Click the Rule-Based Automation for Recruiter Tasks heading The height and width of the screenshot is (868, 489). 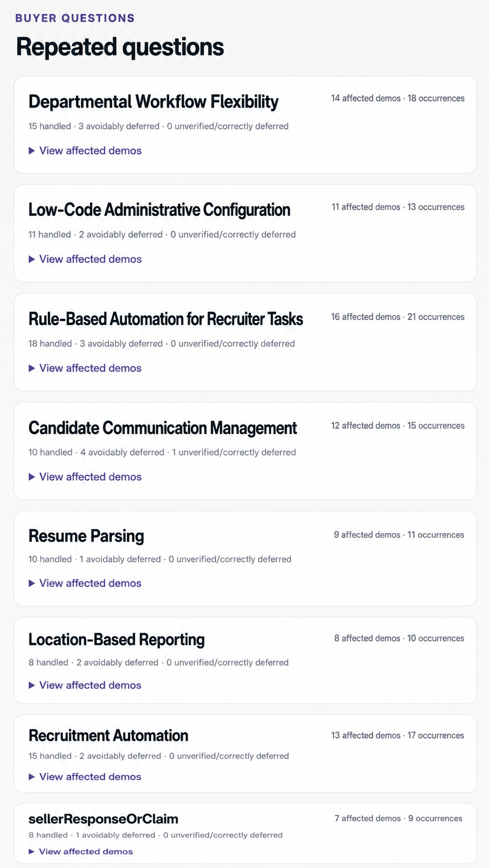click(166, 319)
